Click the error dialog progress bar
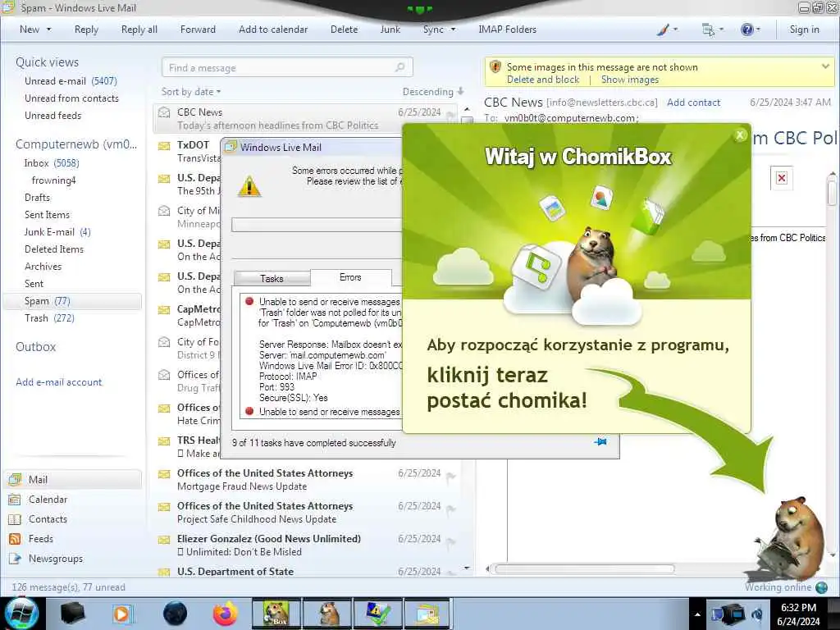The width and height of the screenshot is (840, 630). pos(316,225)
